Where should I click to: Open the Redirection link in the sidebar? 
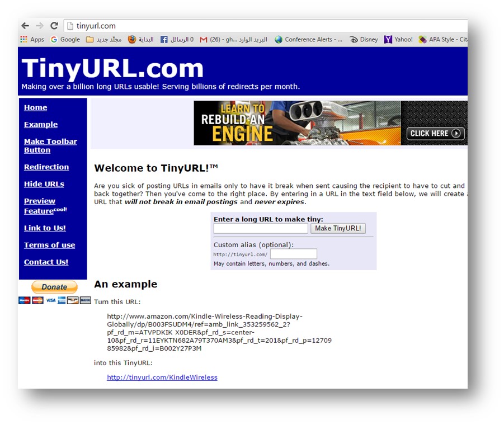point(46,167)
